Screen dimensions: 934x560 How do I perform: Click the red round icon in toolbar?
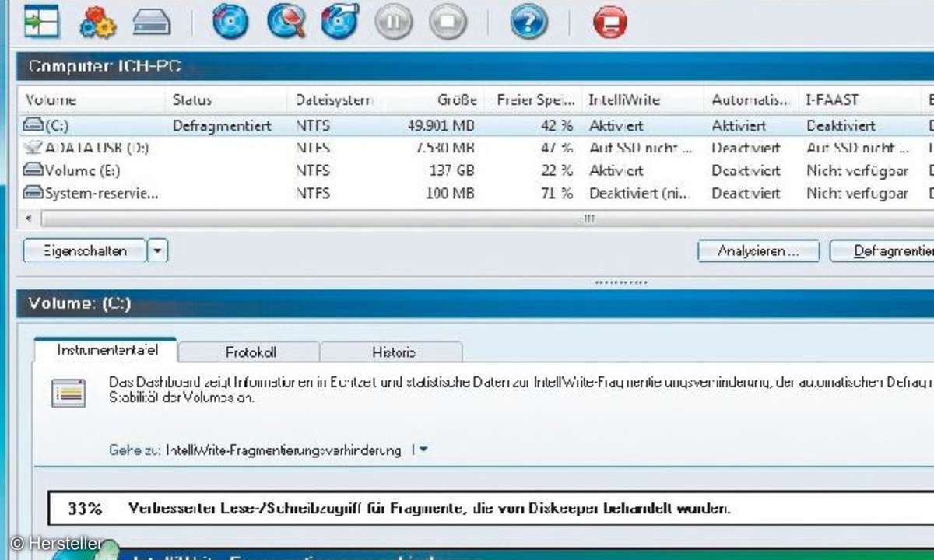tap(611, 22)
